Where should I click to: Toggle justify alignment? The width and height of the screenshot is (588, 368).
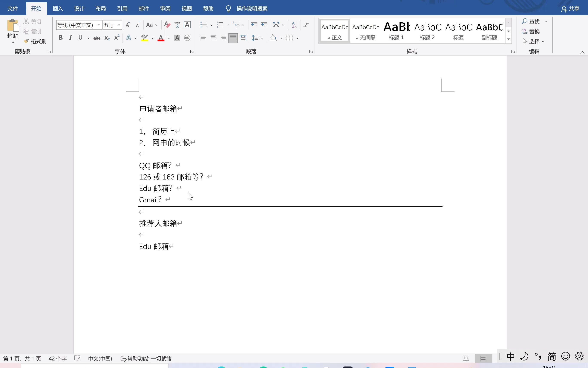click(x=233, y=38)
